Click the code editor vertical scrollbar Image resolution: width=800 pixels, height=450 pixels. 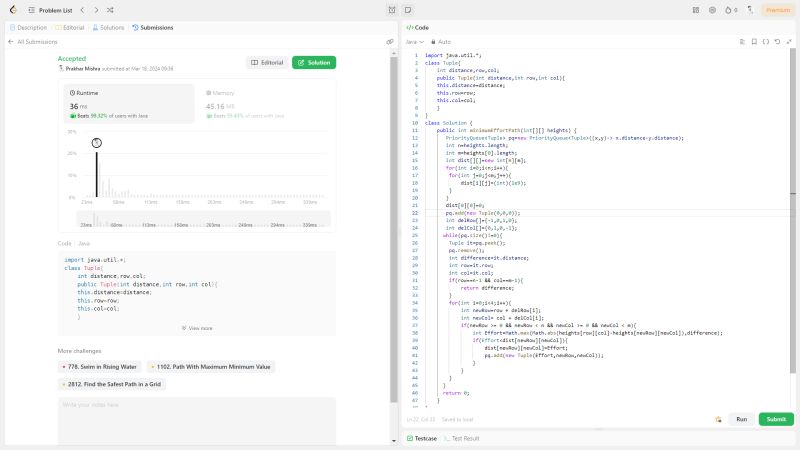tap(793, 212)
